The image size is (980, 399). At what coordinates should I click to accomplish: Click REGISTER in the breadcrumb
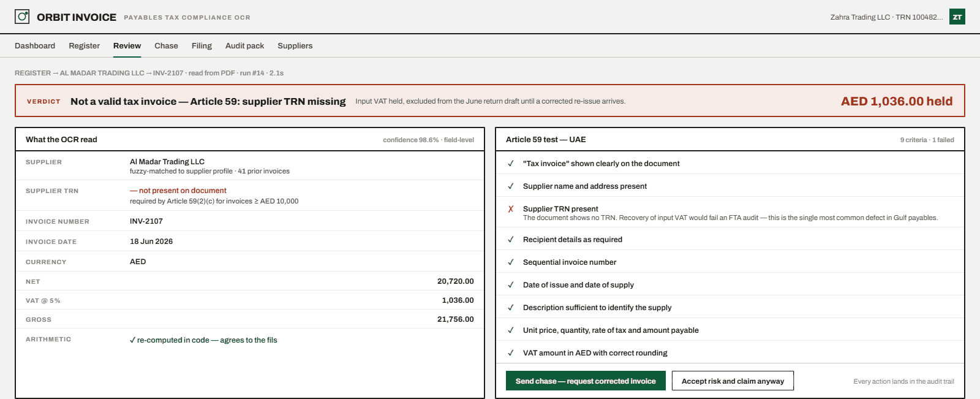click(x=33, y=73)
